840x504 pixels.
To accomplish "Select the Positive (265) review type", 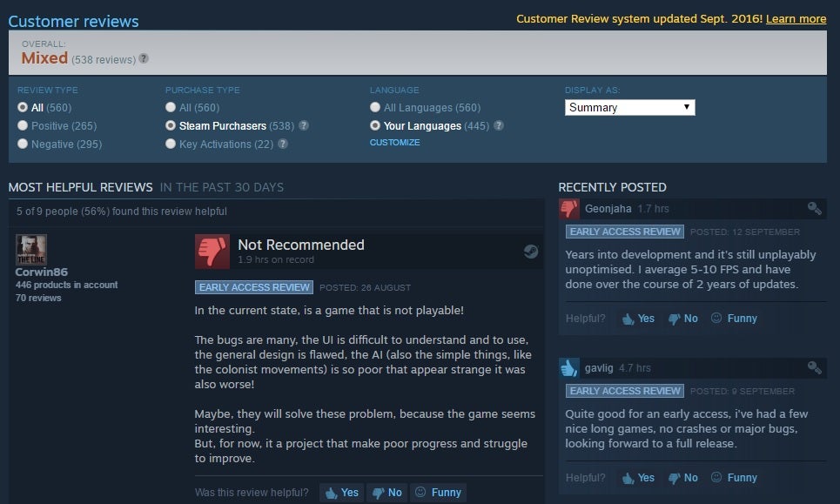I will click(57, 125).
